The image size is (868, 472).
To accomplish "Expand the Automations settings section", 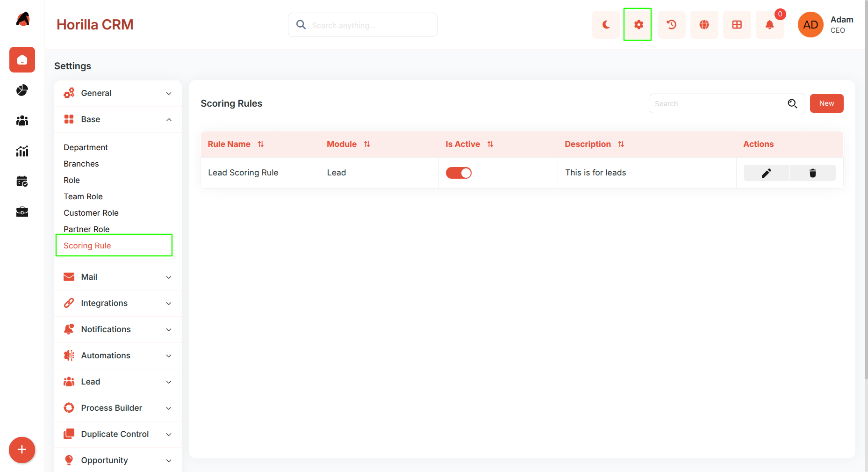I will tap(118, 356).
